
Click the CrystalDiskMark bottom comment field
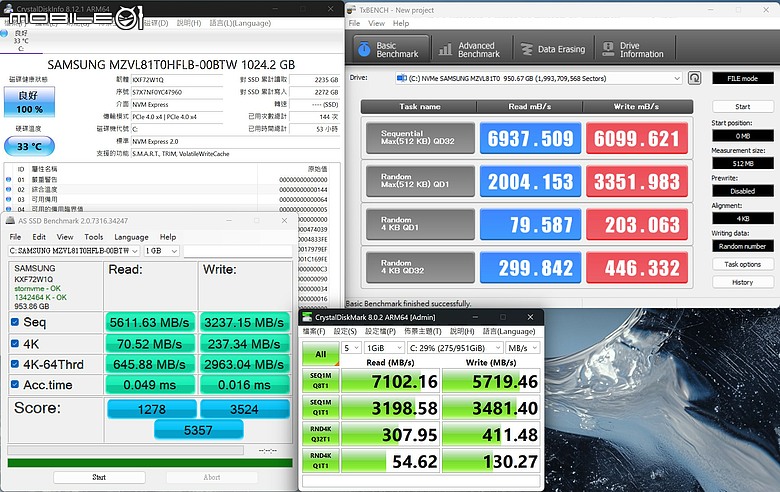[x=421, y=481]
